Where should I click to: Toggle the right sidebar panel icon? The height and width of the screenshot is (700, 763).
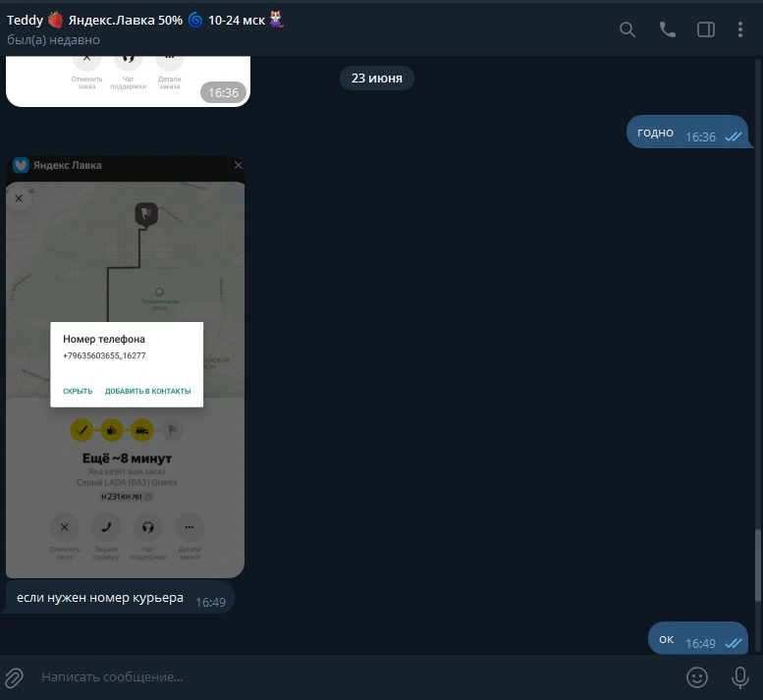pyautogui.click(x=706, y=29)
